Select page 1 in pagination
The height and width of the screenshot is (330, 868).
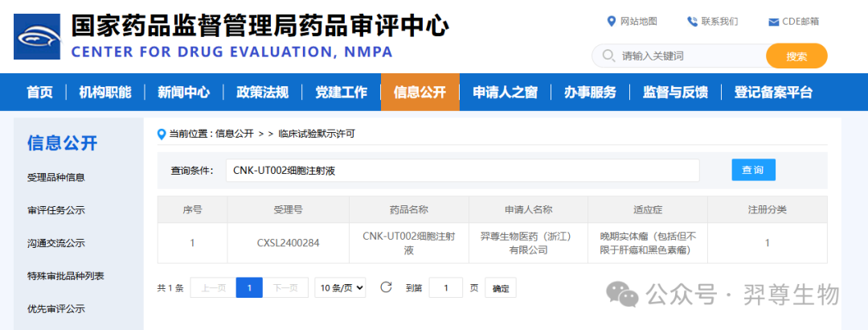tap(249, 287)
